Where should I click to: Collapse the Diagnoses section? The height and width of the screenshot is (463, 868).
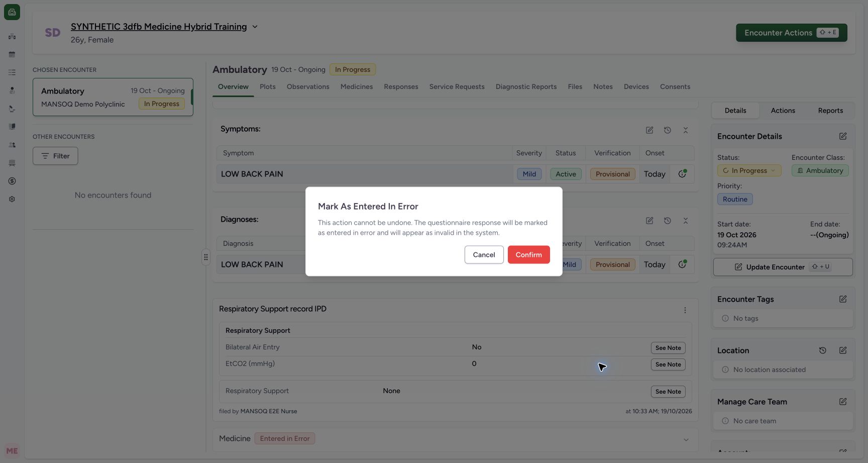coord(686,221)
